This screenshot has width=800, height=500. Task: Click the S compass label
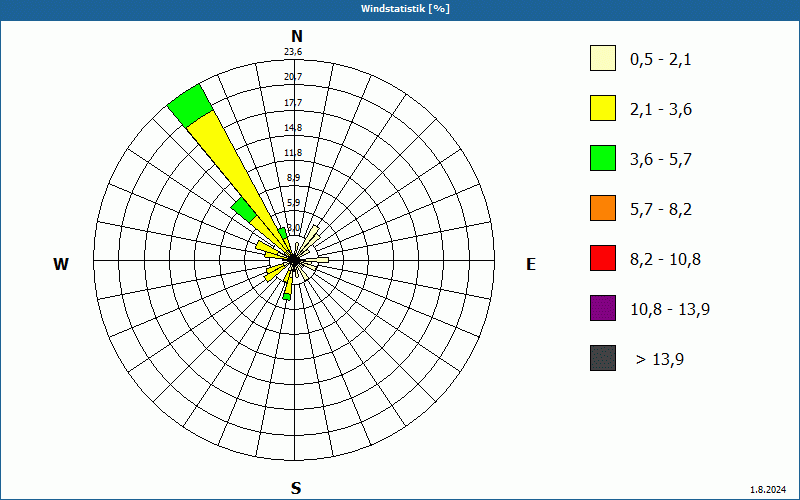pos(296,488)
